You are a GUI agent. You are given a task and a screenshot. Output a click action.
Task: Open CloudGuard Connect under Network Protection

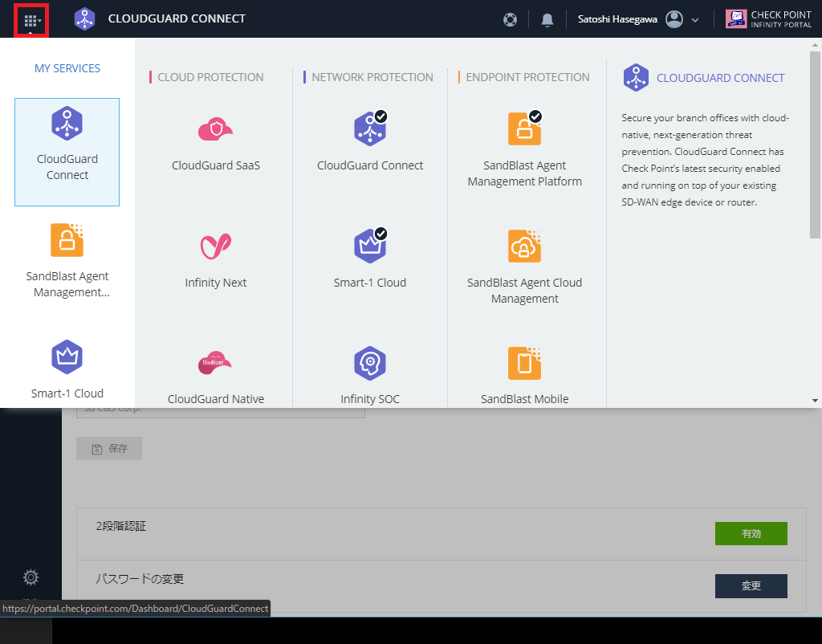point(370,128)
